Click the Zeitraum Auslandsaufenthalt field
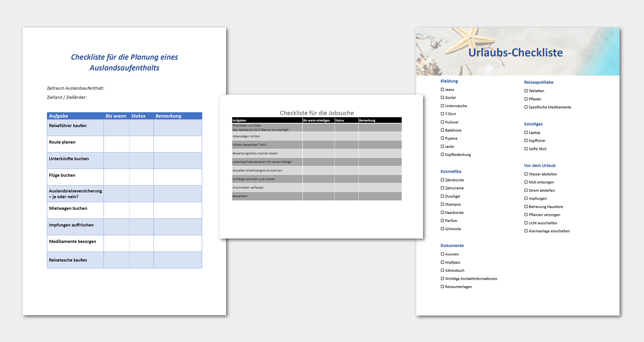 tap(75, 88)
